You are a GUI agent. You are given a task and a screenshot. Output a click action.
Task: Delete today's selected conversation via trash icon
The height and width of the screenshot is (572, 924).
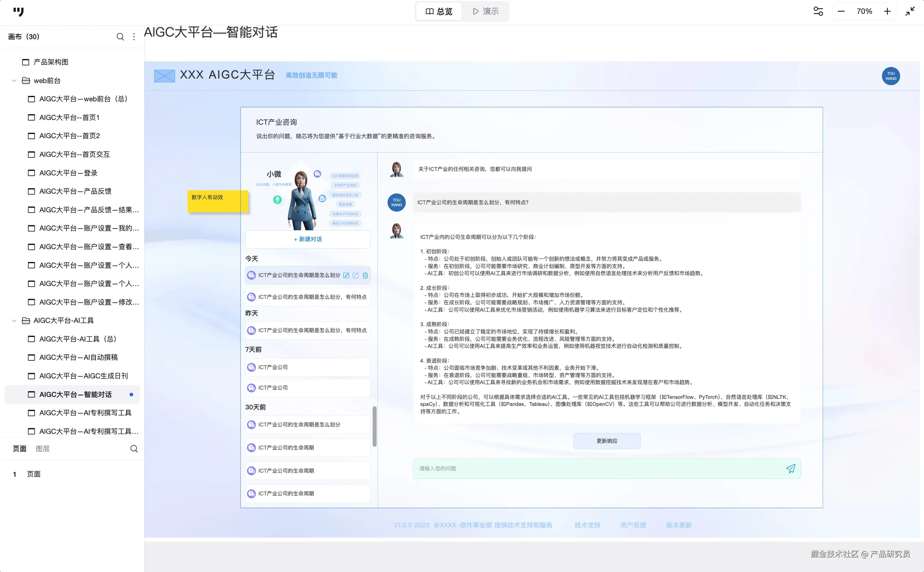(x=365, y=275)
